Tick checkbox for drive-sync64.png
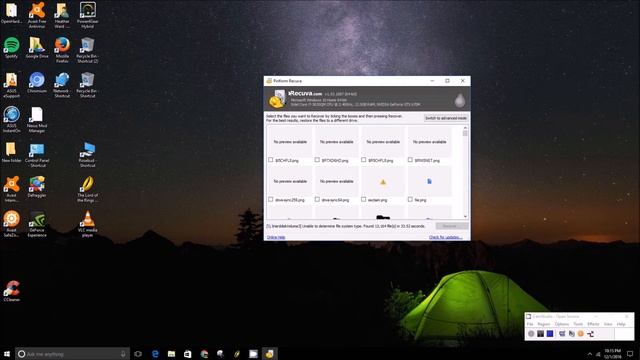 (x=317, y=200)
